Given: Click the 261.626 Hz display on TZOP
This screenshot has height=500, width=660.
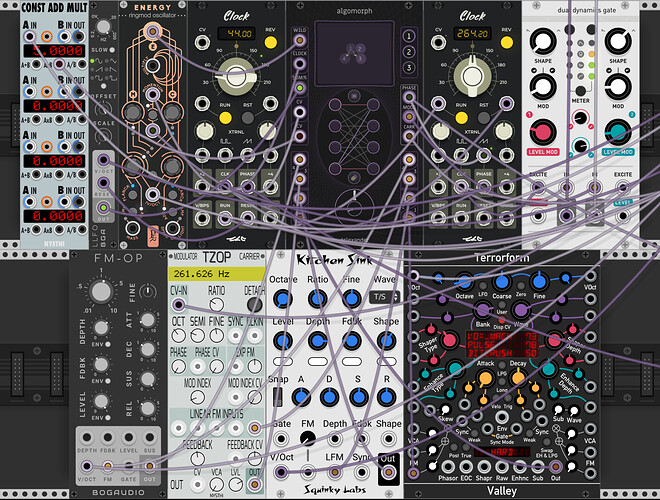Looking at the screenshot, I should (x=216, y=274).
